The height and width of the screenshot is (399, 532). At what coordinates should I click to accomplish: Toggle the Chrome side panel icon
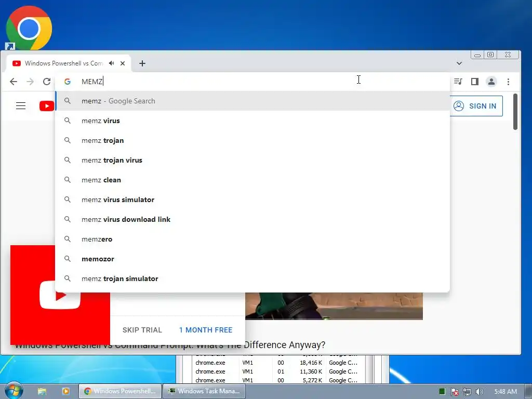click(x=475, y=82)
